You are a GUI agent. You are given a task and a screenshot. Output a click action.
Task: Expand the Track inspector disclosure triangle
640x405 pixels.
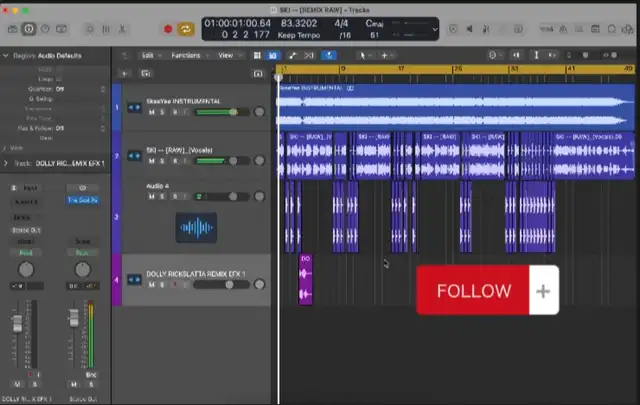(x=5, y=162)
